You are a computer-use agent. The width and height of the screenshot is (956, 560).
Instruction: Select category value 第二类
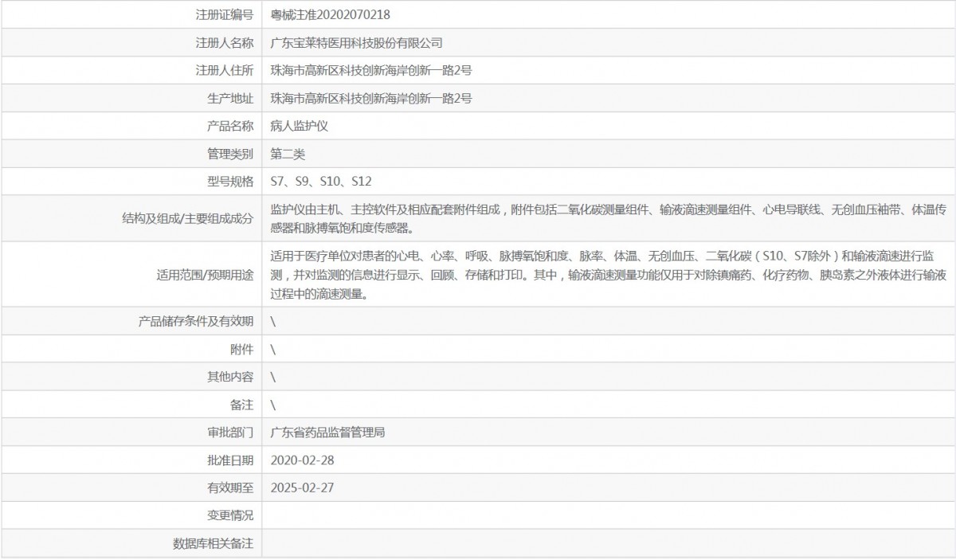(288, 154)
